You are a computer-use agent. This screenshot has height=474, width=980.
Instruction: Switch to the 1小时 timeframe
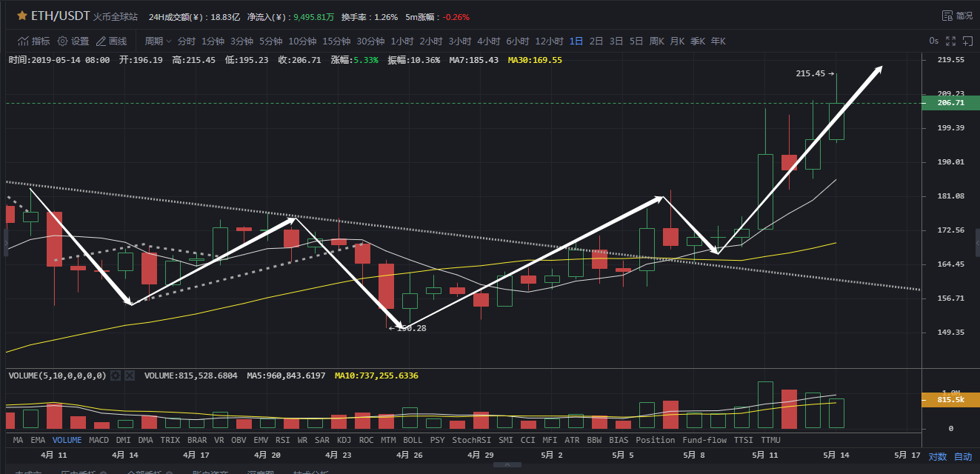pos(401,41)
